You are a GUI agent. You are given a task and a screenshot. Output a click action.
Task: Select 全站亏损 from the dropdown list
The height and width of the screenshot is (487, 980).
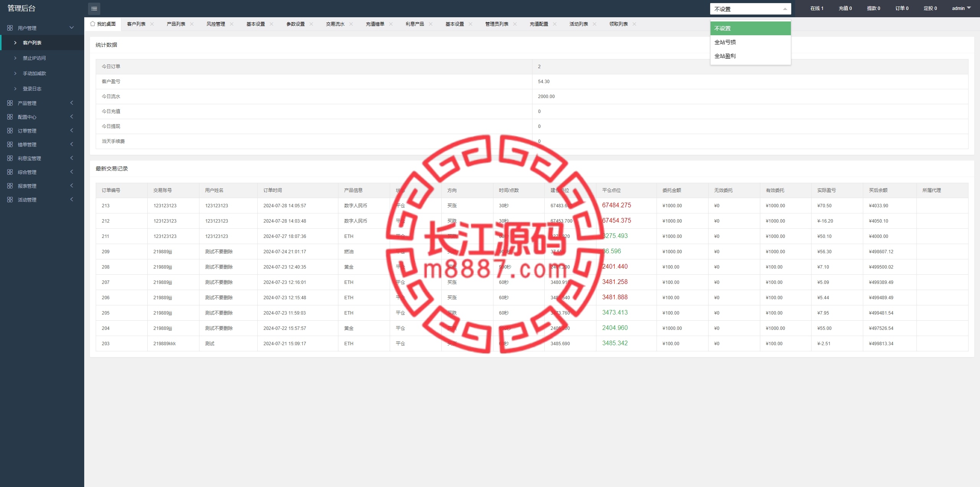coord(750,42)
